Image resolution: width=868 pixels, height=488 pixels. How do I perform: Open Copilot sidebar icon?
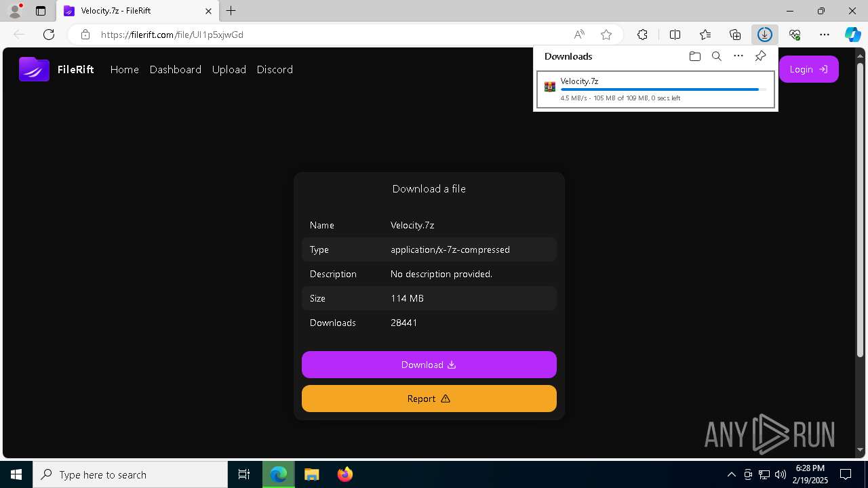(x=852, y=35)
